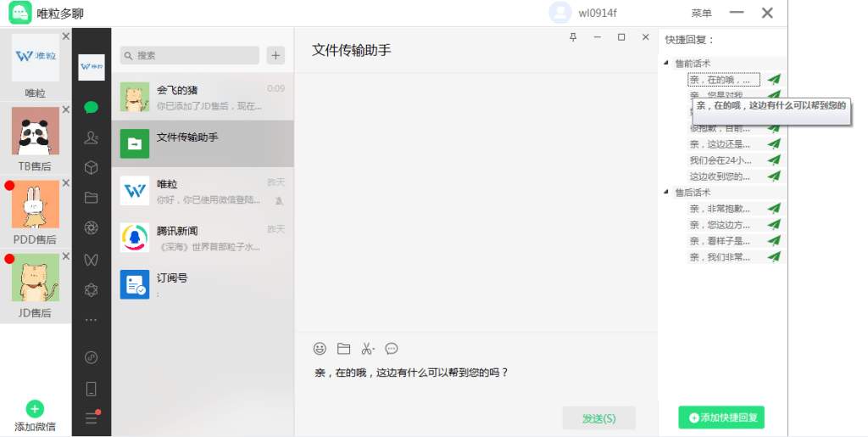The height and width of the screenshot is (437, 868).
Task: Collapse the 售前话术 group
Action: 666,64
